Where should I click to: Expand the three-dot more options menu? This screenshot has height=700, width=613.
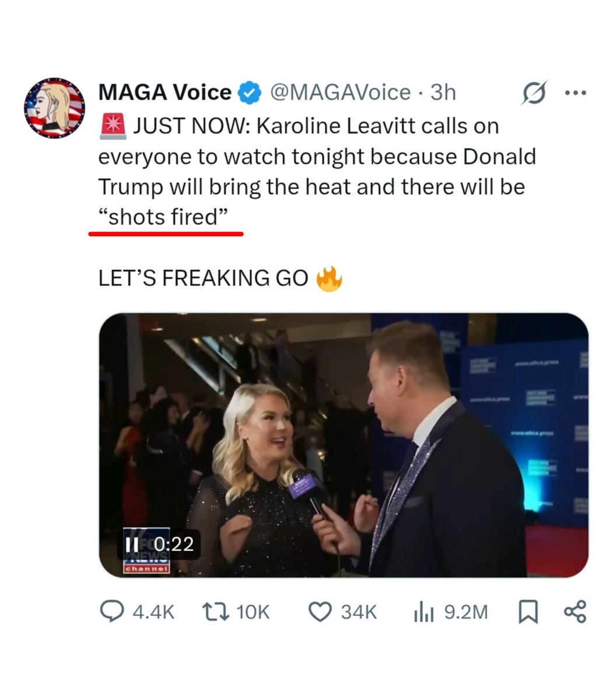[x=575, y=93]
